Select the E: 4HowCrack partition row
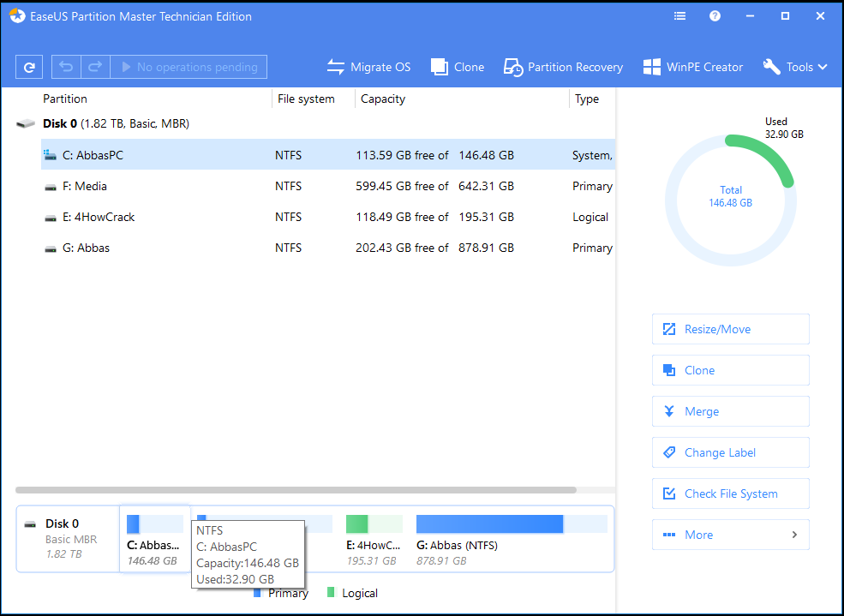This screenshot has width=844, height=616. point(328,217)
